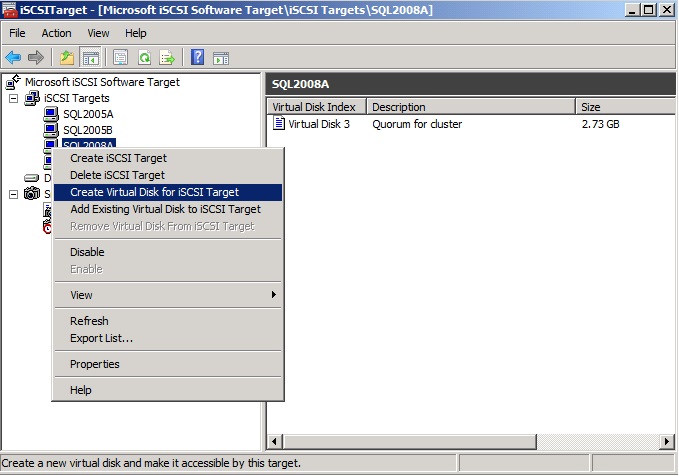The width and height of the screenshot is (679, 476).
Task: Toggle the Show/Hide Console Tree icon
Action: tap(91, 57)
